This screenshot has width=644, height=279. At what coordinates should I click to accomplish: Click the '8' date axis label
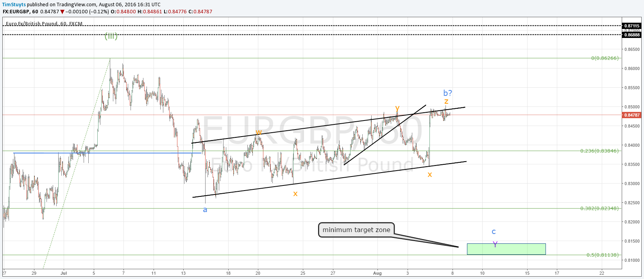[453, 273]
